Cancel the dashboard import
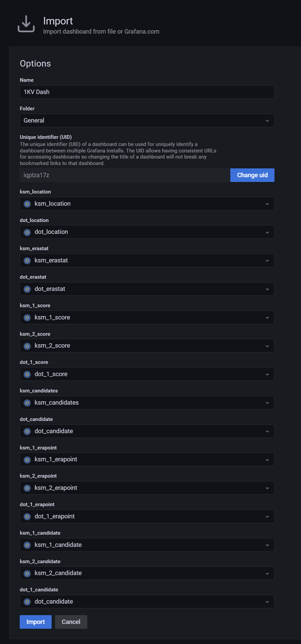 (x=71, y=622)
